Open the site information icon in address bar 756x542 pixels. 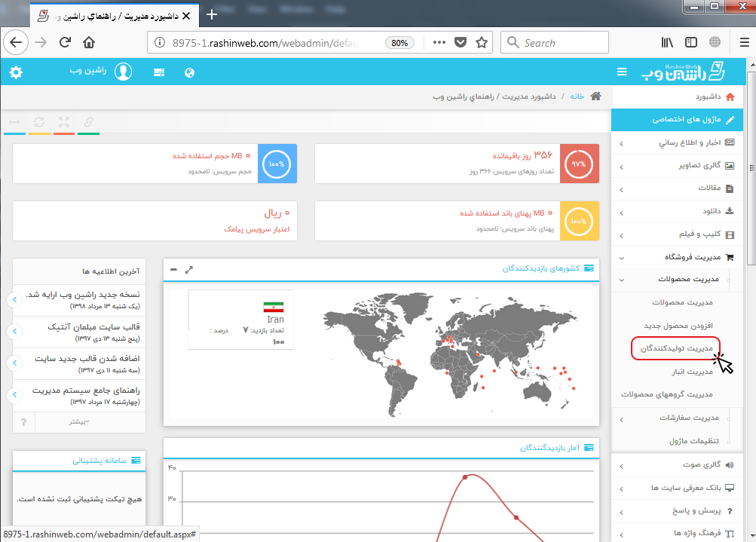click(x=160, y=43)
